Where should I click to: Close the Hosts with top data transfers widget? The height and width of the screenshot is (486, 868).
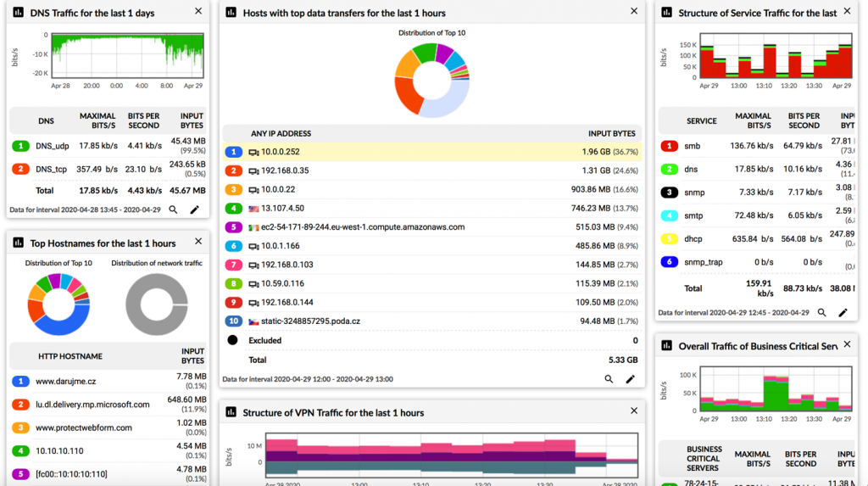click(634, 11)
